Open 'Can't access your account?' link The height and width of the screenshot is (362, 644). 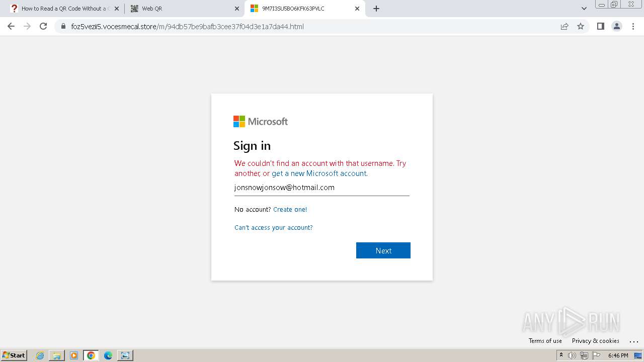[274, 228]
